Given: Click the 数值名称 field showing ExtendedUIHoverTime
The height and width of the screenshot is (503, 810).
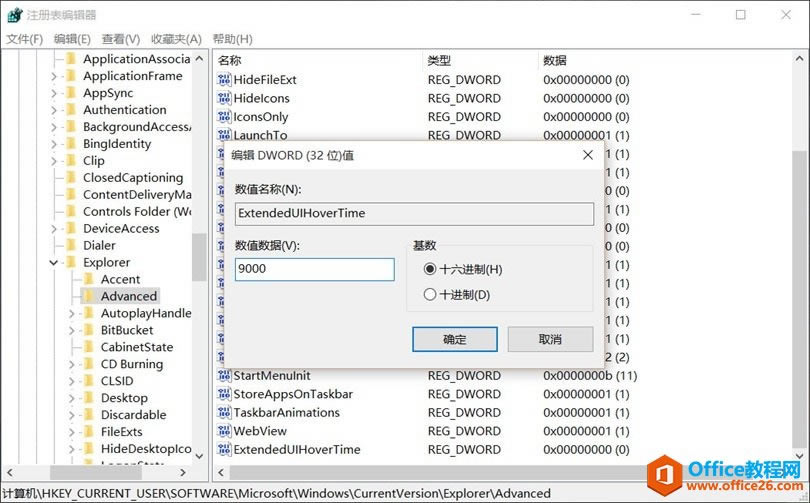Looking at the screenshot, I should point(414,213).
